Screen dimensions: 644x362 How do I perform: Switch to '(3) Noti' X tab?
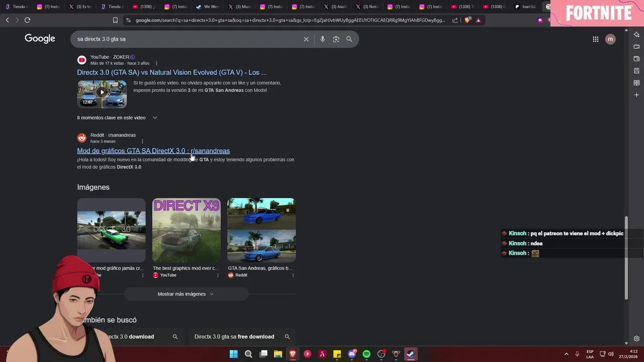click(x=367, y=7)
